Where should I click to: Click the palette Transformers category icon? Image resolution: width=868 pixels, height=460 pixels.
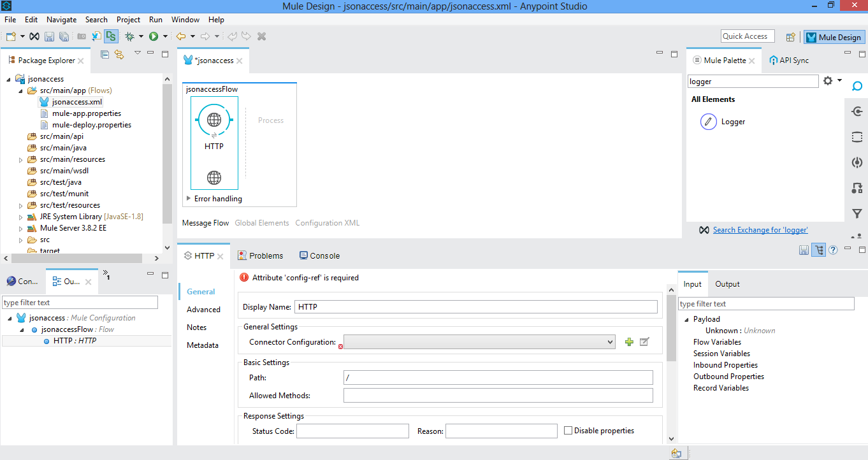pyautogui.click(x=857, y=188)
